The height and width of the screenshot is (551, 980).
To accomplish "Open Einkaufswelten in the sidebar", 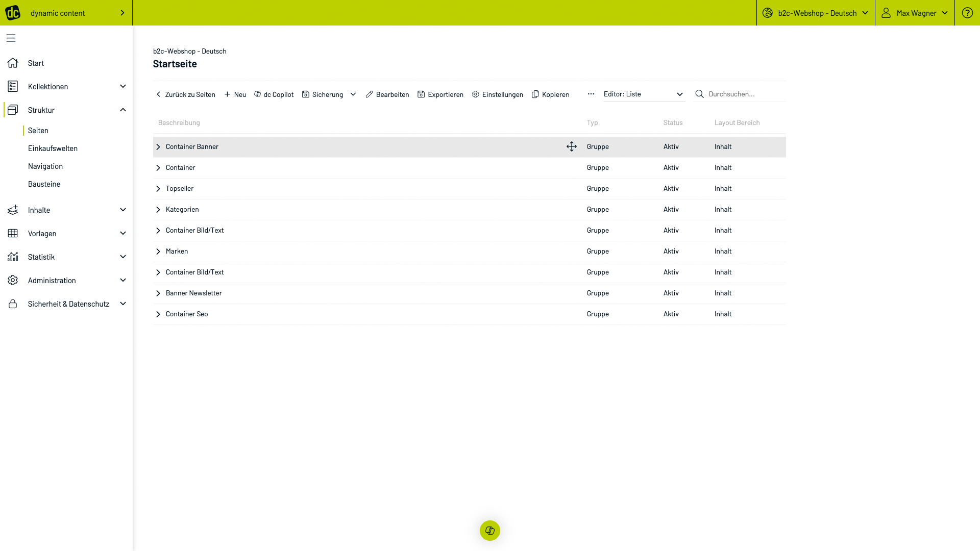I will 53,148.
